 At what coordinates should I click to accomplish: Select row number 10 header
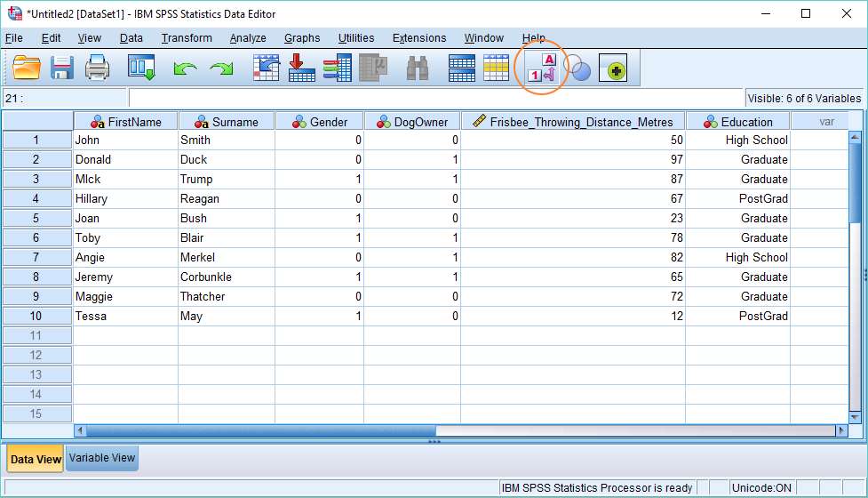click(37, 316)
